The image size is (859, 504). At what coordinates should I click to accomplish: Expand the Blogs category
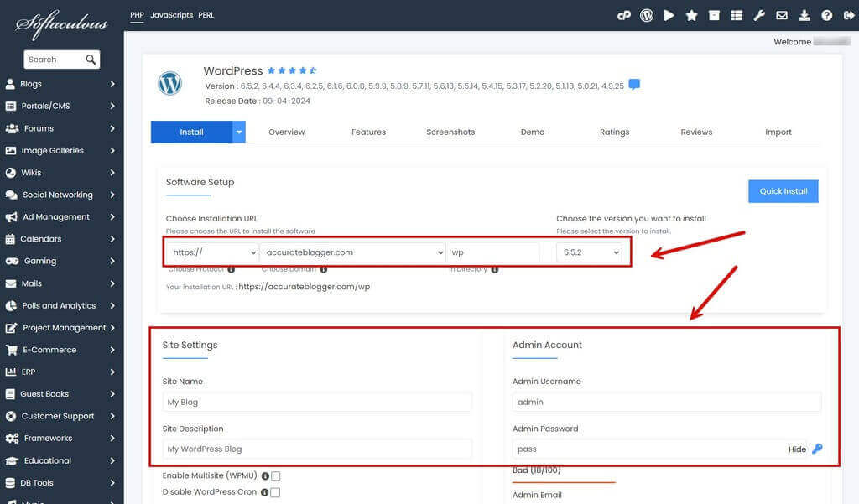(60, 84)
